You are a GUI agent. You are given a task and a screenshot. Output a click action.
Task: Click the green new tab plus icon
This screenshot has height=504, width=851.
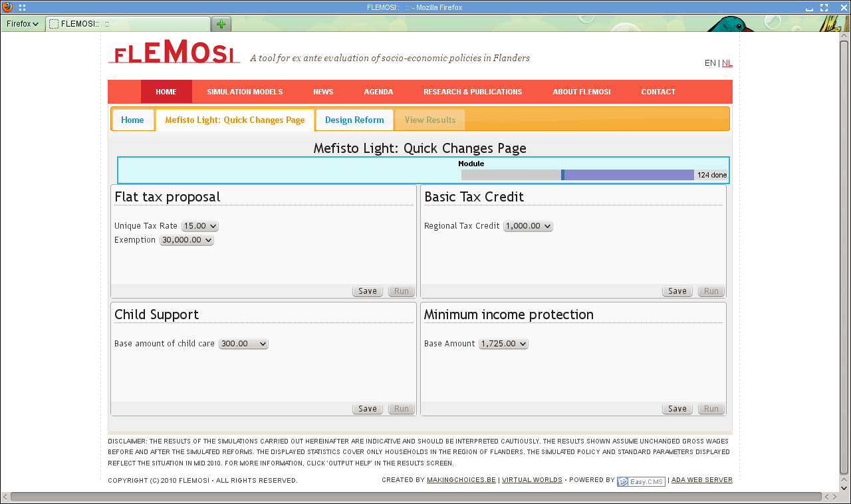pyautogui.click(x=221, y=24)
